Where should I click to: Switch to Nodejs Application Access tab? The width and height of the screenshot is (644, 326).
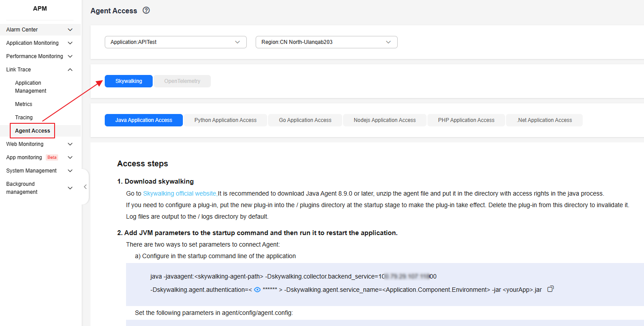385,120
